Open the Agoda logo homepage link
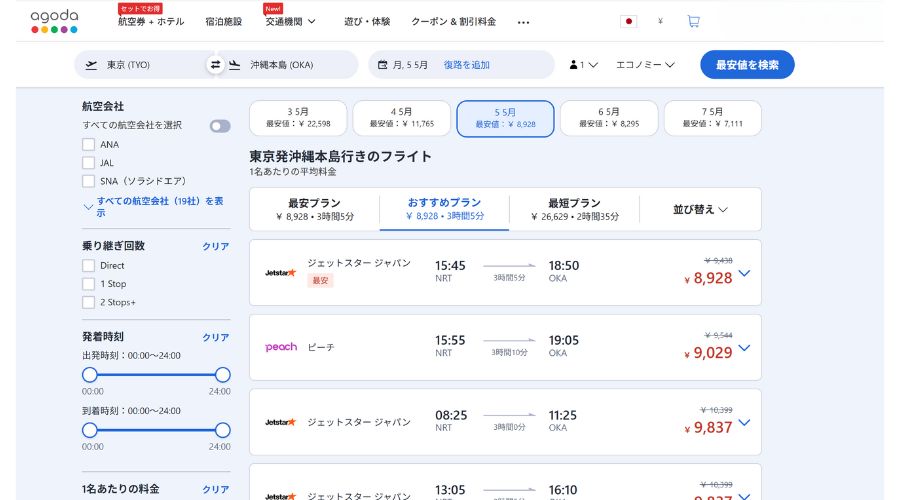Screen dimensions: 900x500 click(54, 21)
